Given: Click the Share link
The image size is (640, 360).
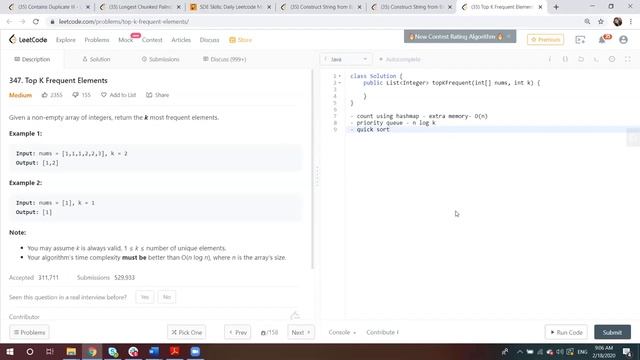Looking at the screenshot, I should 157,95.
